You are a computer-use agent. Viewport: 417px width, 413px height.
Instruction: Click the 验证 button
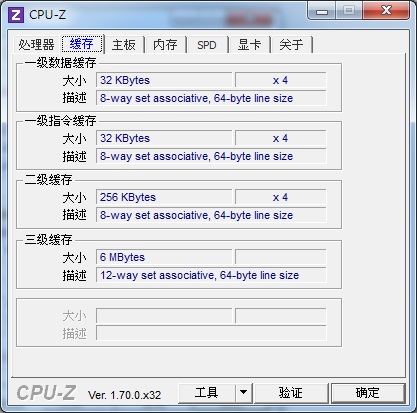pos(291,393)
